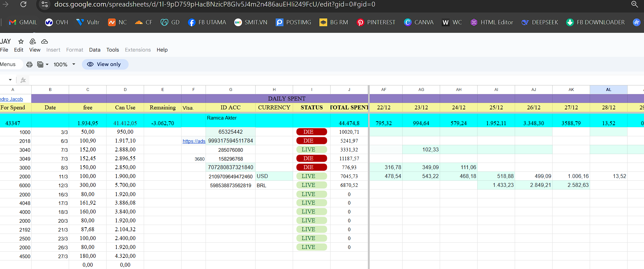Open the name box dropdown arrow
Image resolution: width=644 pixels, height=269 pixels.
coord(10,80)
